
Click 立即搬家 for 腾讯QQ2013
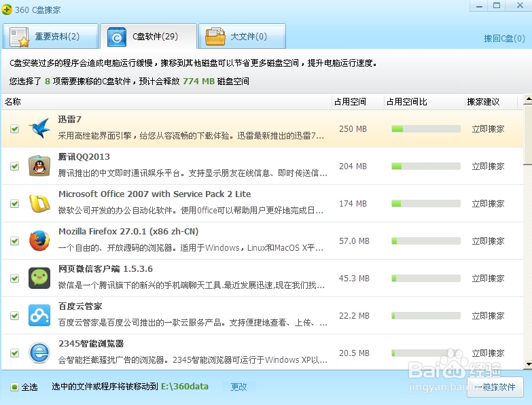point(488,166)
